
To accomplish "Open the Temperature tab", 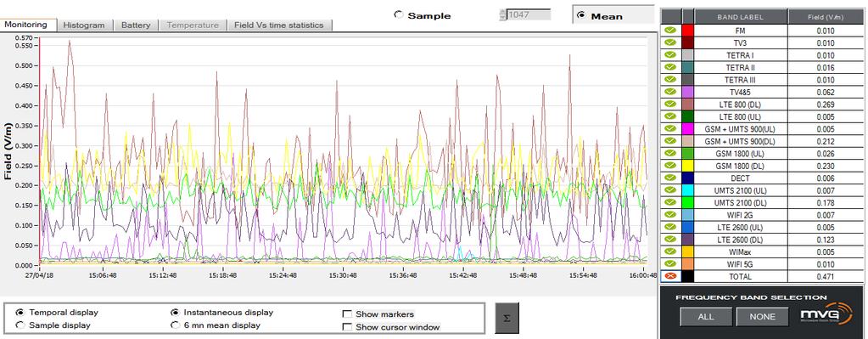I will click(193, 25).
